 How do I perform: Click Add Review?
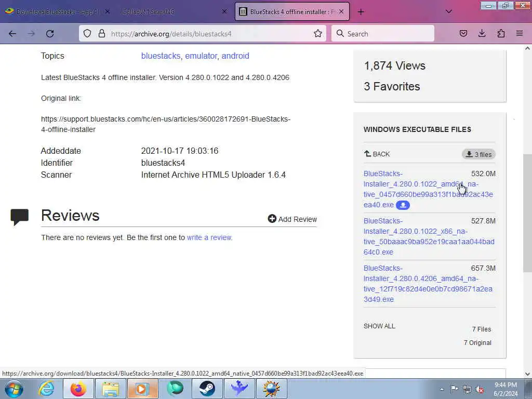(292, 219)
